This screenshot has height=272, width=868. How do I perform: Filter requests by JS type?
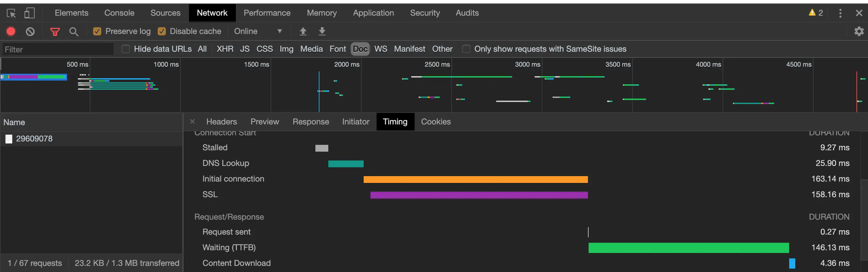pos(245,49)
